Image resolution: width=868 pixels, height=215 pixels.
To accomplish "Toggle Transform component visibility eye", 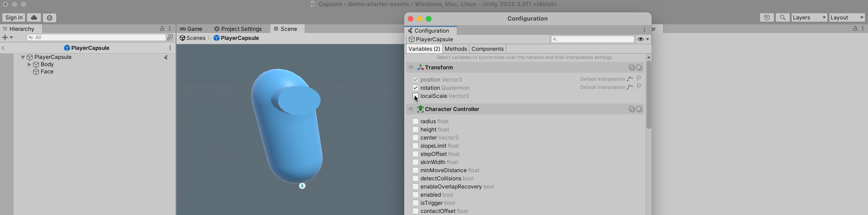I will [x=411, y=67].
